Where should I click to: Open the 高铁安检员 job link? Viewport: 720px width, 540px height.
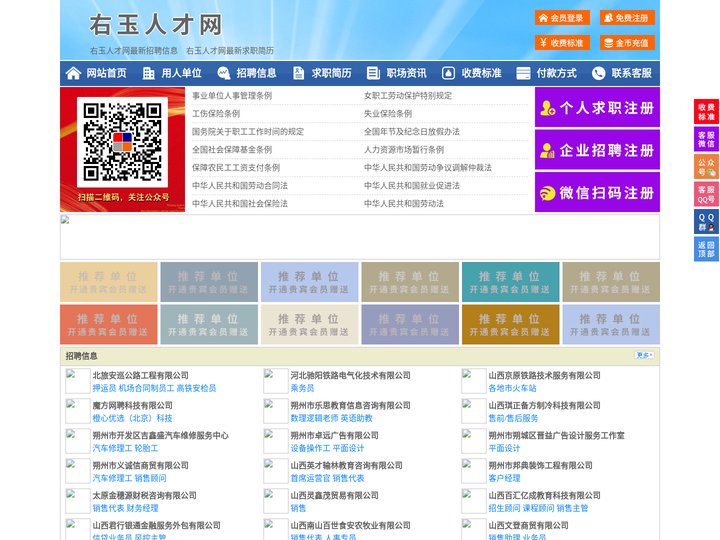click(x=197, y=388)
